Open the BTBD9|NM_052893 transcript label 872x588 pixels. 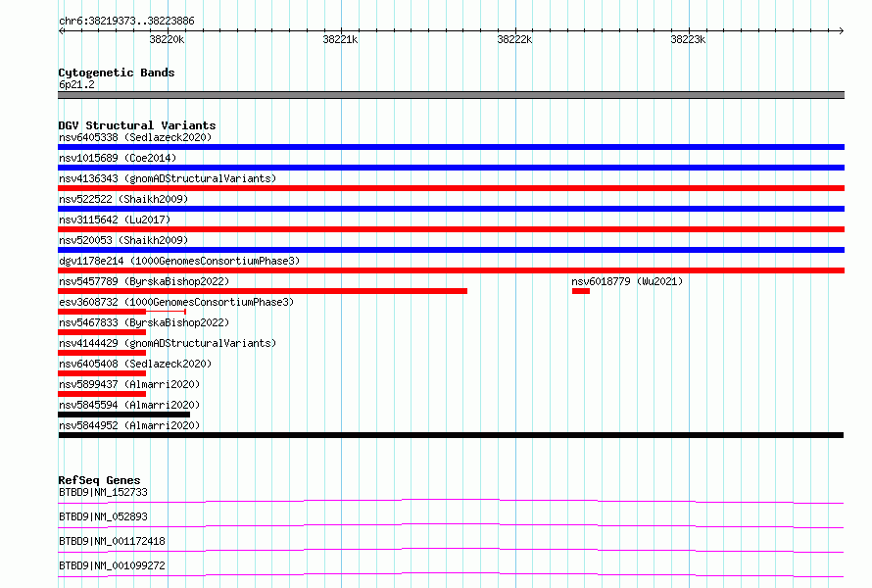tap(103, 516)
